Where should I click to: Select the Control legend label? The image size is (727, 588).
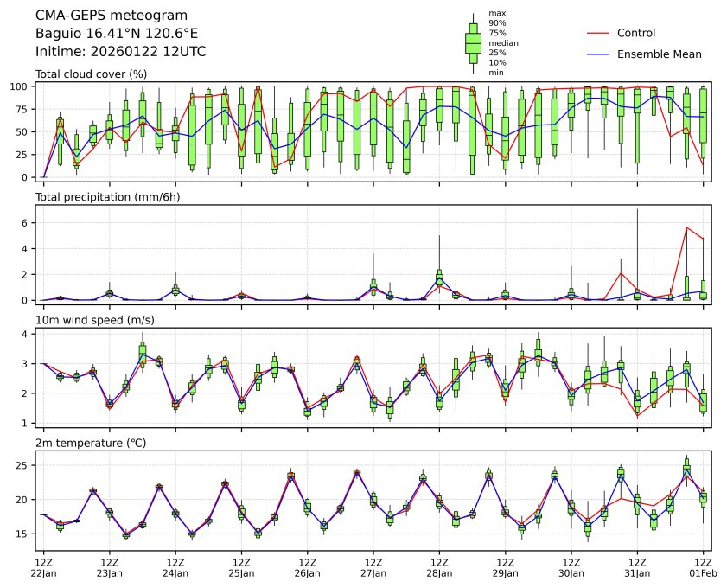pos(635,33)
